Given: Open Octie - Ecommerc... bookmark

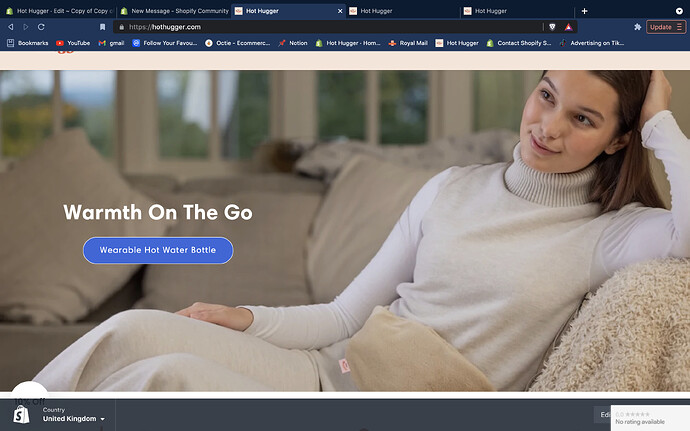Looking at the screenshot, I should 238,43.
